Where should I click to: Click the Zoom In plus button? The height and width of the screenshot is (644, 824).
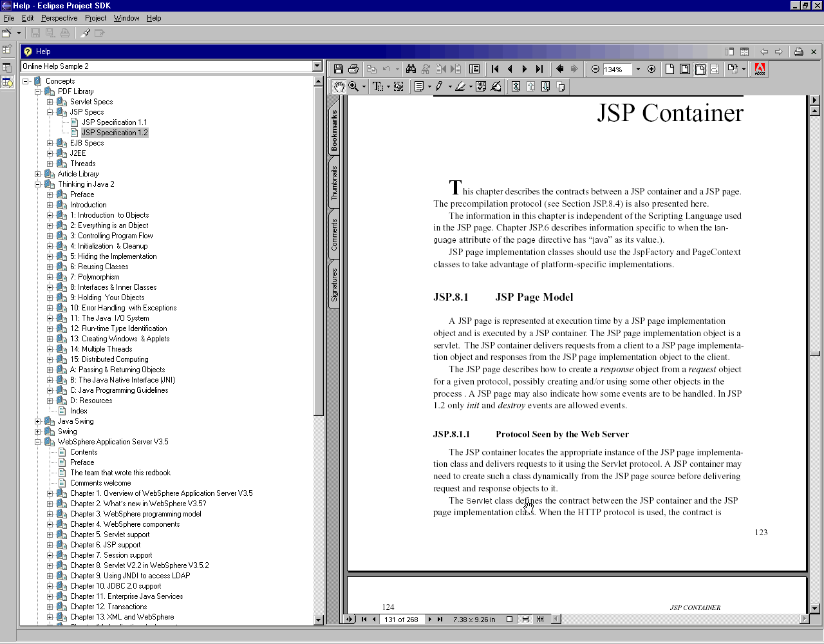point(651,69)
